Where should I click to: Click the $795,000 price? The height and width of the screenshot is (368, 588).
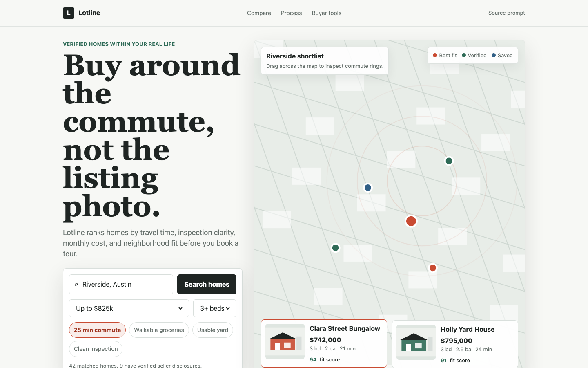(456, 341)
